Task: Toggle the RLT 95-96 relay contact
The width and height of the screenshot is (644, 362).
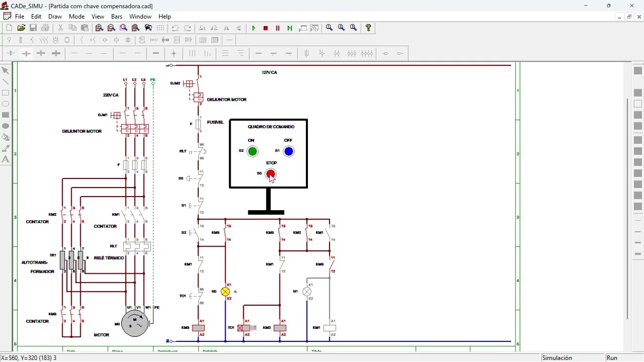Action: coord(198,151)
